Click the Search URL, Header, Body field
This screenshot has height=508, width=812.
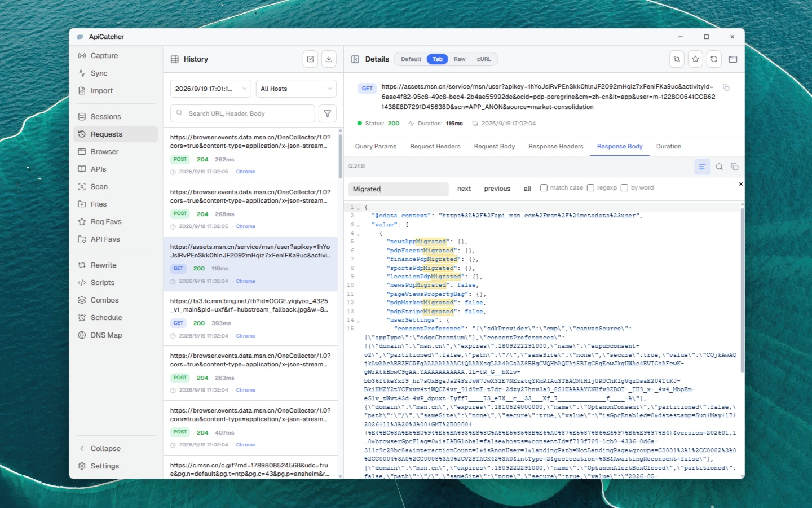point(242,113)
